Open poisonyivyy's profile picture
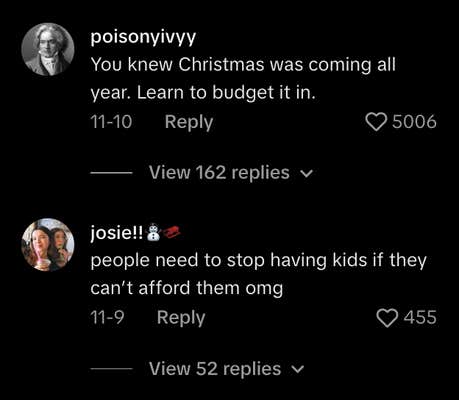The image size is (459, 400). [x=48, y=49]
